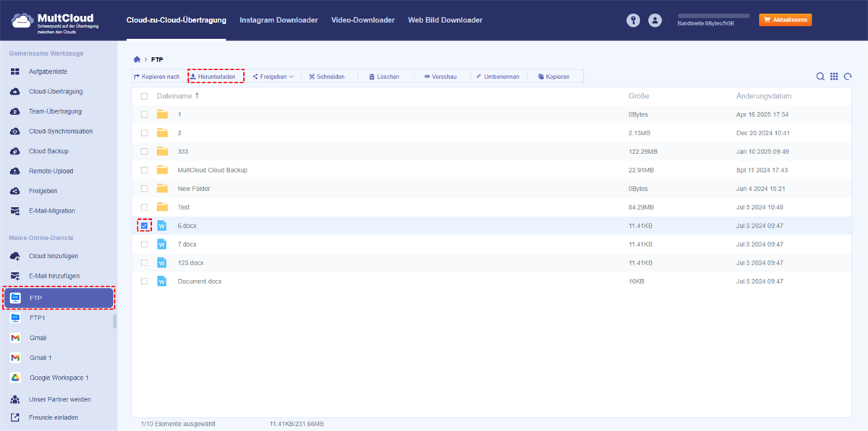Click the search magnifier icon
The width and height of the screenshot is (868, 431).
pos(820,77)
